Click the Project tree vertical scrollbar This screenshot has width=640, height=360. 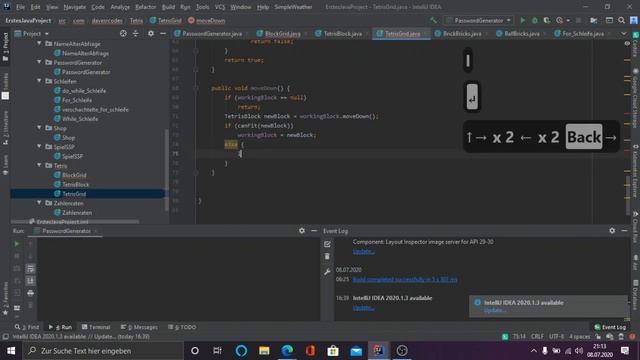pos(167,169)
